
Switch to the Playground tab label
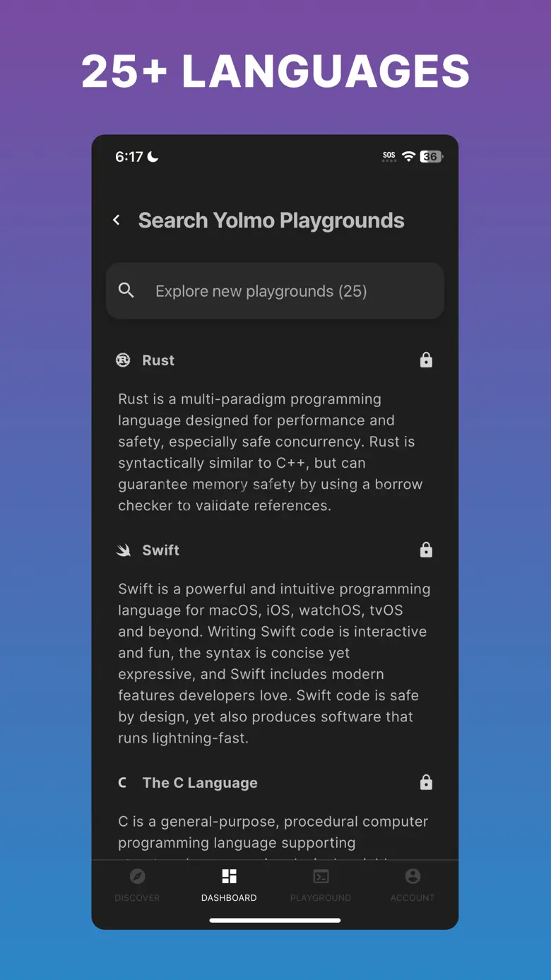pos(321,898)
